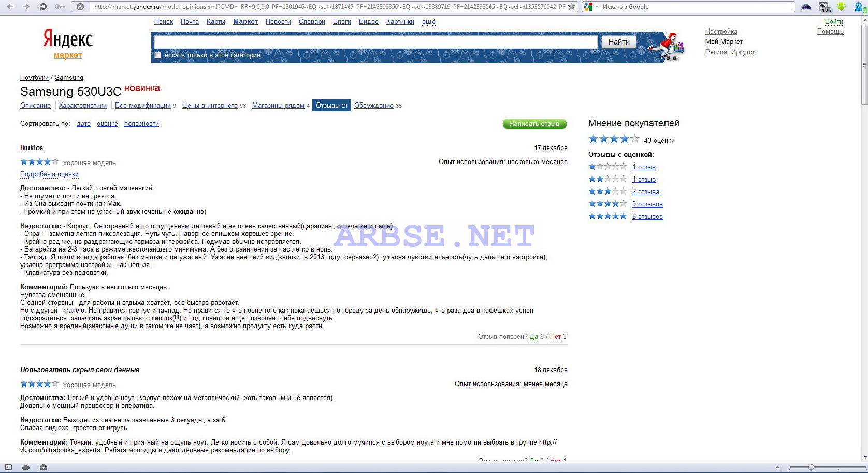
Task: Vote Да on ikuklos review helpfulness
Action: coord(534,337)
